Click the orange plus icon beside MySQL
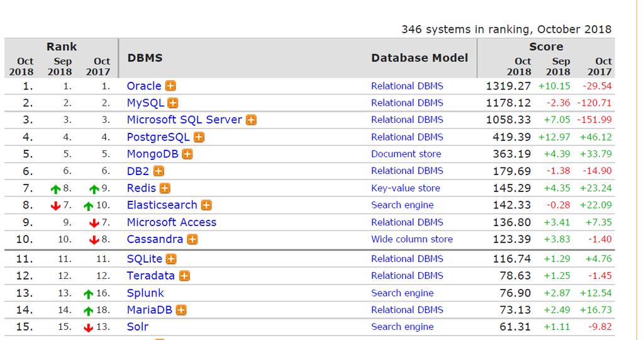 173,103
